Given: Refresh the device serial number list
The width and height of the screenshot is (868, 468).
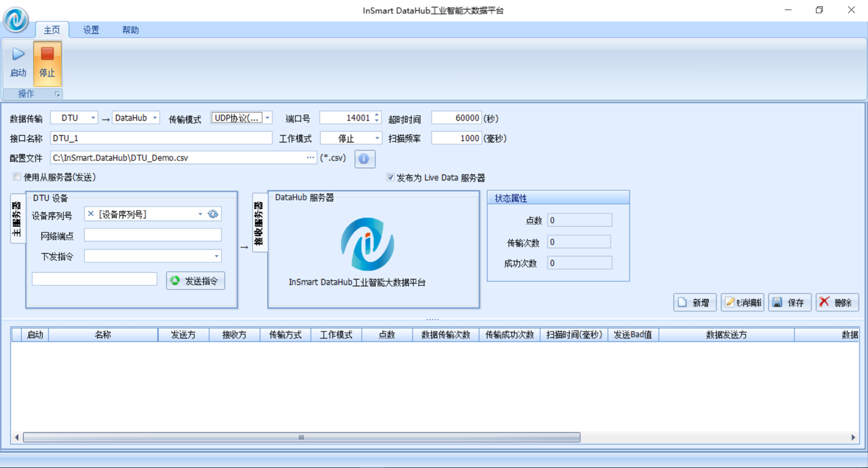Looking at the screenshot, I should pos(213,214).
